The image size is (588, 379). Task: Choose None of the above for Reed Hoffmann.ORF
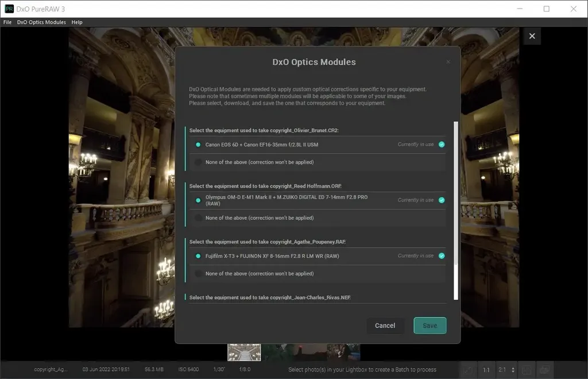point(317,218)
